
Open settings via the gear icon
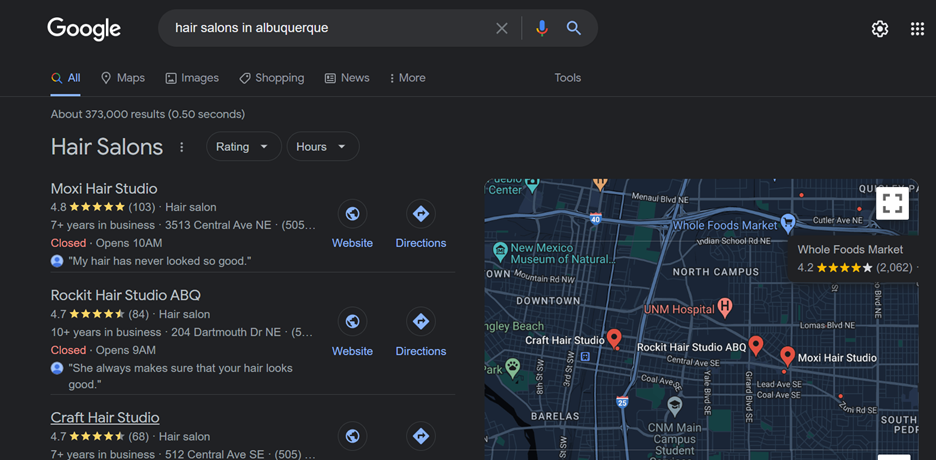880,29
